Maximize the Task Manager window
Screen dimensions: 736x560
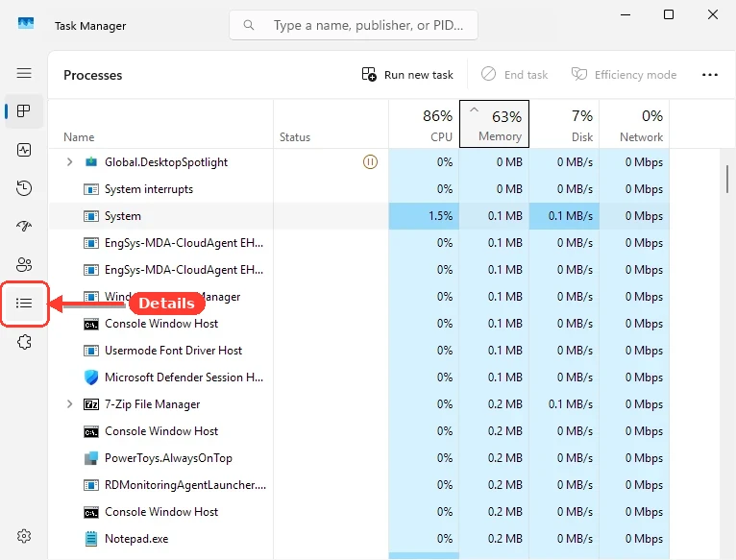point(669,14)
